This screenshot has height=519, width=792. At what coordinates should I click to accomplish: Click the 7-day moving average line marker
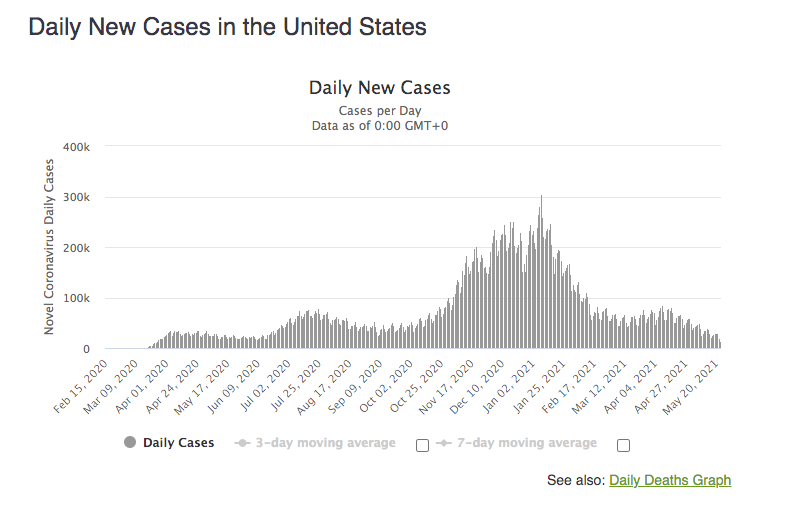click(x=443, y=443)
